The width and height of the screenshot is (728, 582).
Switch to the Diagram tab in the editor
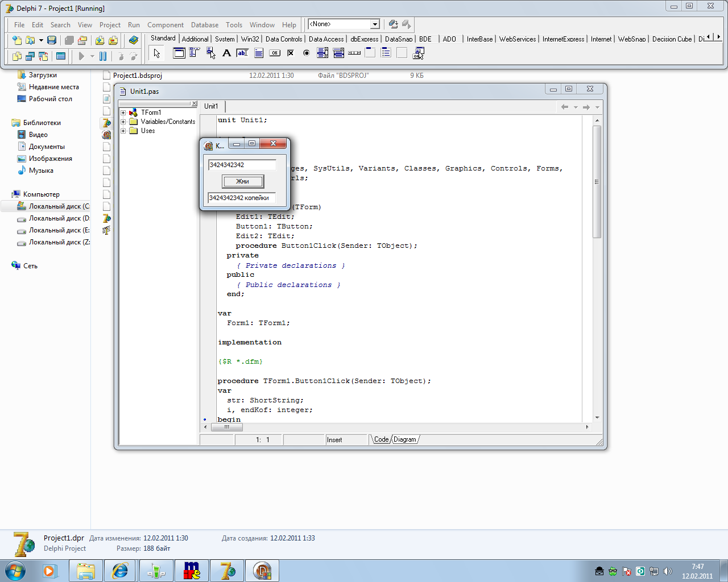(x=404, y=439)
